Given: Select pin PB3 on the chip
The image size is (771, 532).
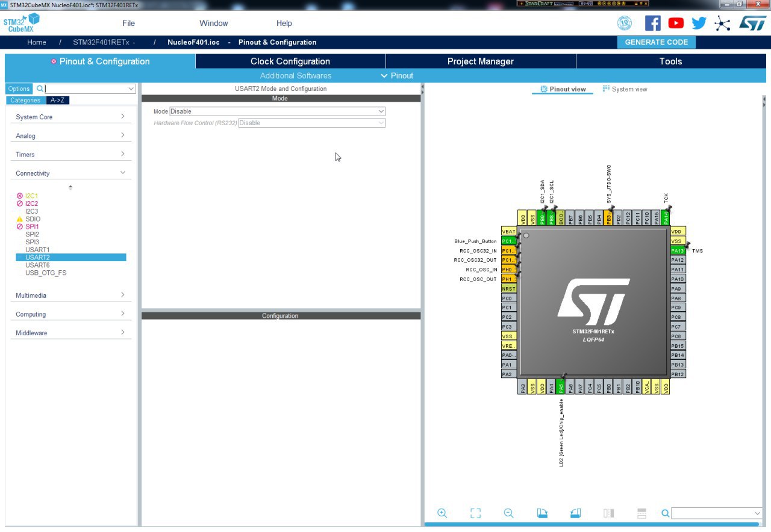Looking at the screenshot, I should pyautogui.click(x=609, y=218).
